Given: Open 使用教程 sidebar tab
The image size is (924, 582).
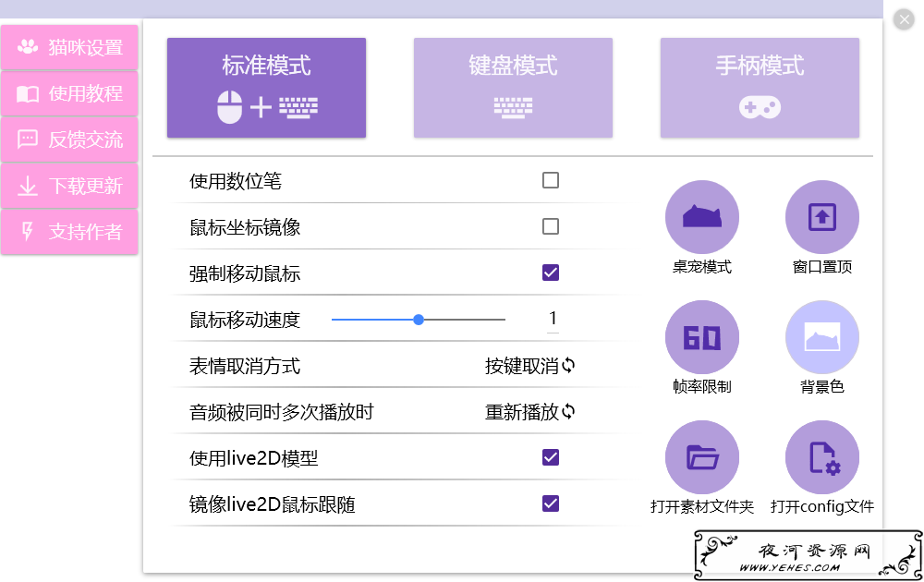Looking at the screenshot, I should point(69,93).
